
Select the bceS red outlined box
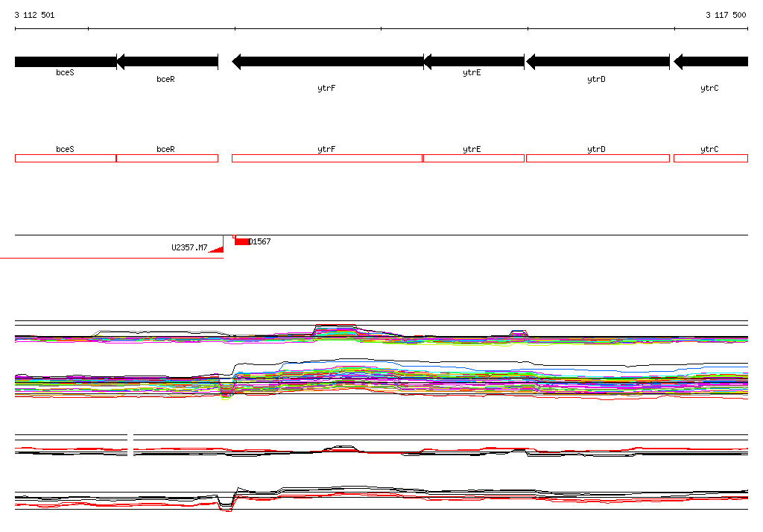point(66,158)
